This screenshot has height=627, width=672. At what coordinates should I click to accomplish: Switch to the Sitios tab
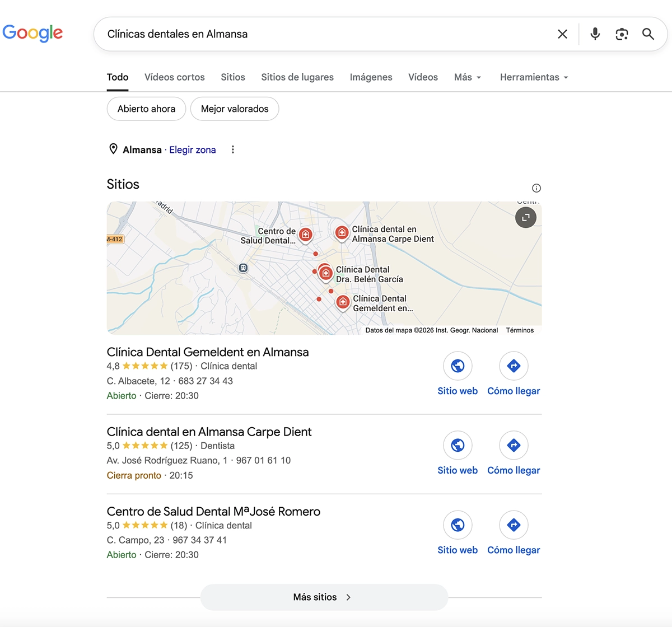point(233,77)
